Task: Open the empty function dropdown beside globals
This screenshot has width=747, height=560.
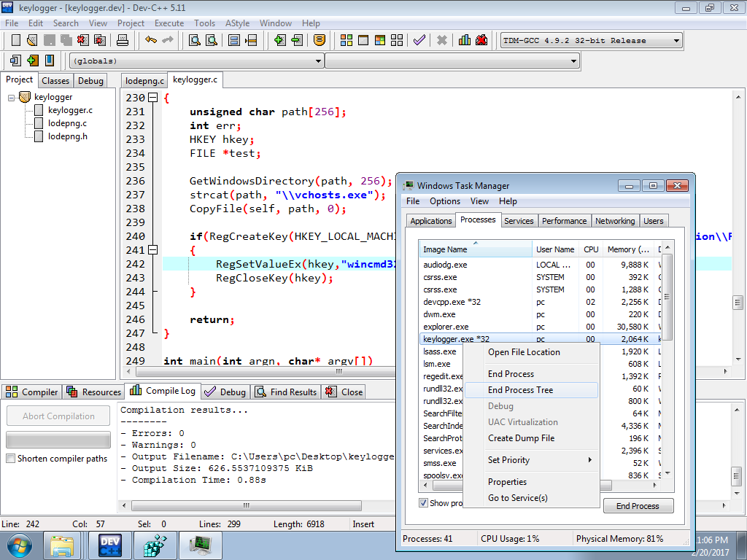Action: (x=573, y=61)
